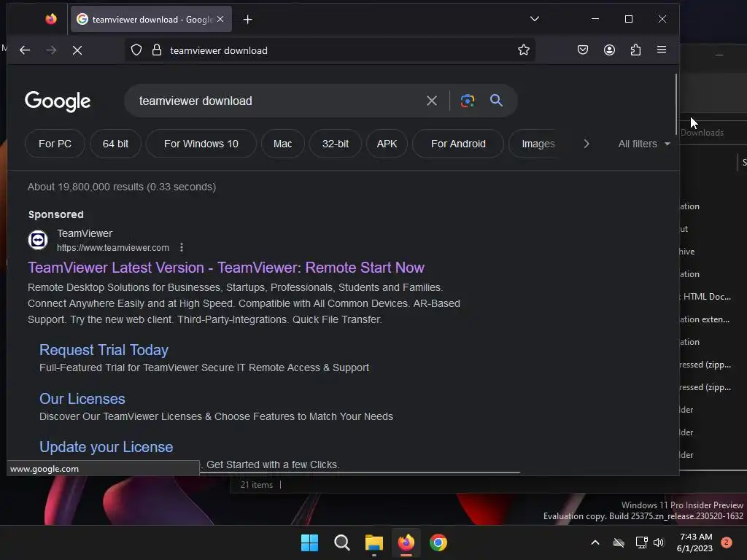
Task: Stop loading the page
Action: coord(77,50)
